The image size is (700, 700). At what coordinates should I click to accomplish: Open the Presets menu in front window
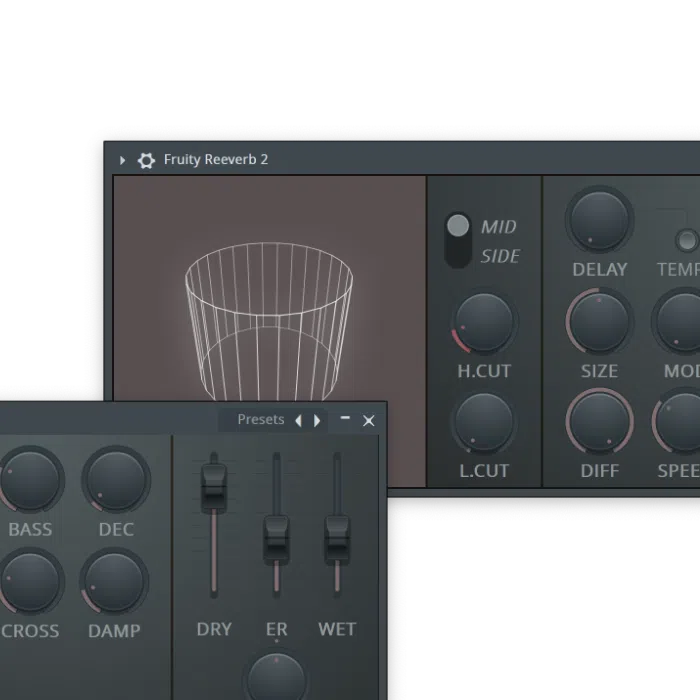261,420
